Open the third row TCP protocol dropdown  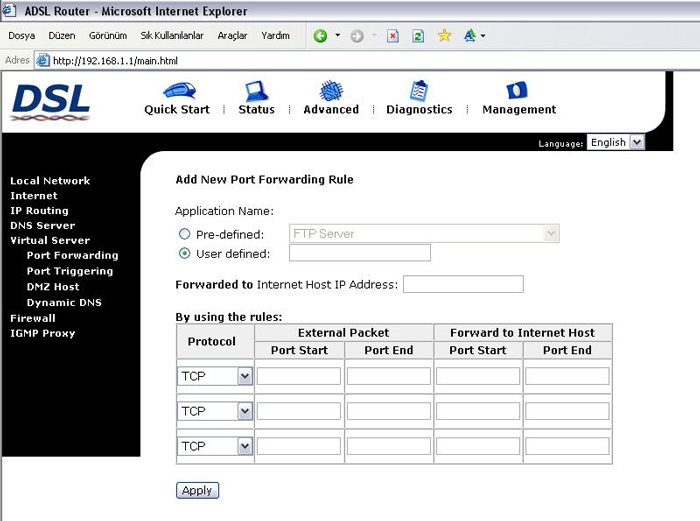point(215,446)
